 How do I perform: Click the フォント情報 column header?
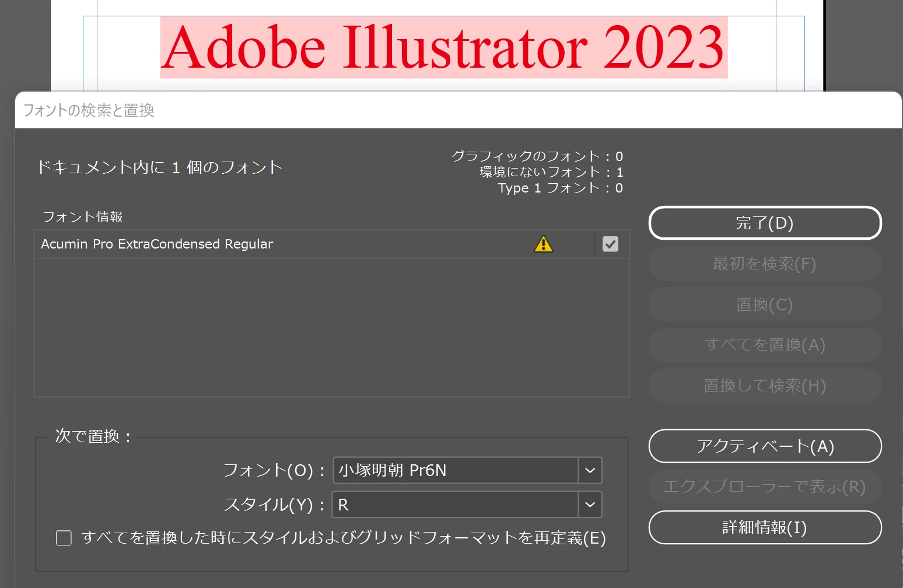pos(83,217)
